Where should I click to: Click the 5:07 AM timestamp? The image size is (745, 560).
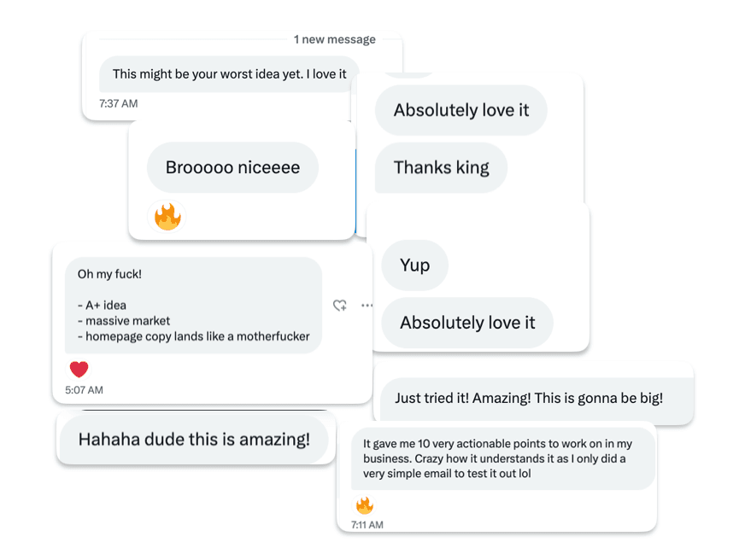[x=84, y=390]
